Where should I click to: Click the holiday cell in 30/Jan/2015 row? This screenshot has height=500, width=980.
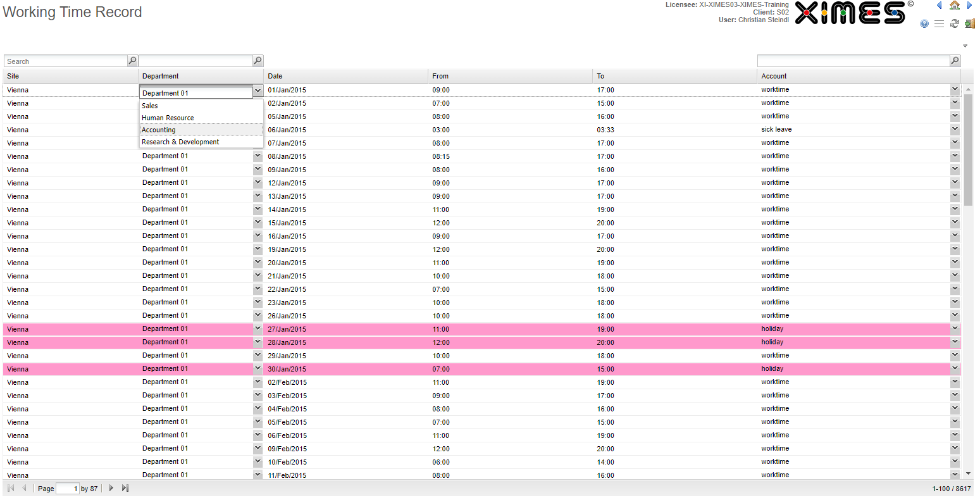pyautogui.click(x=854, y=368)
